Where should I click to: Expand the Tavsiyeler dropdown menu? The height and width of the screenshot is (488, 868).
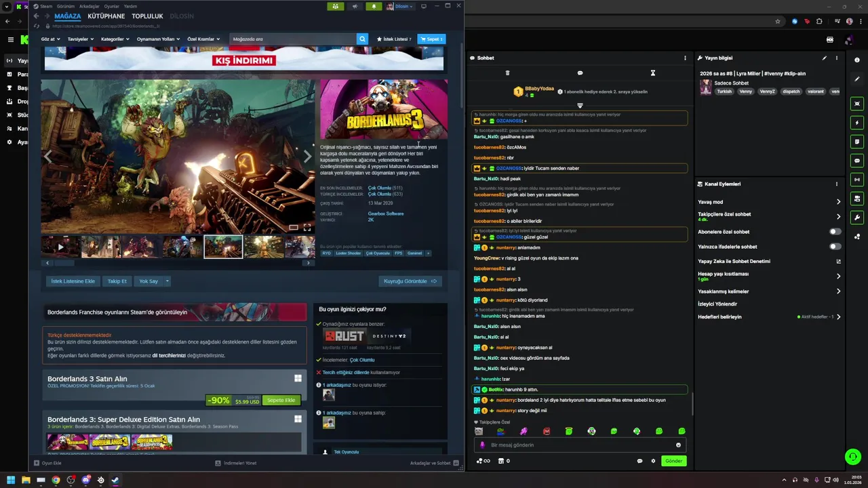pos(80,39)
